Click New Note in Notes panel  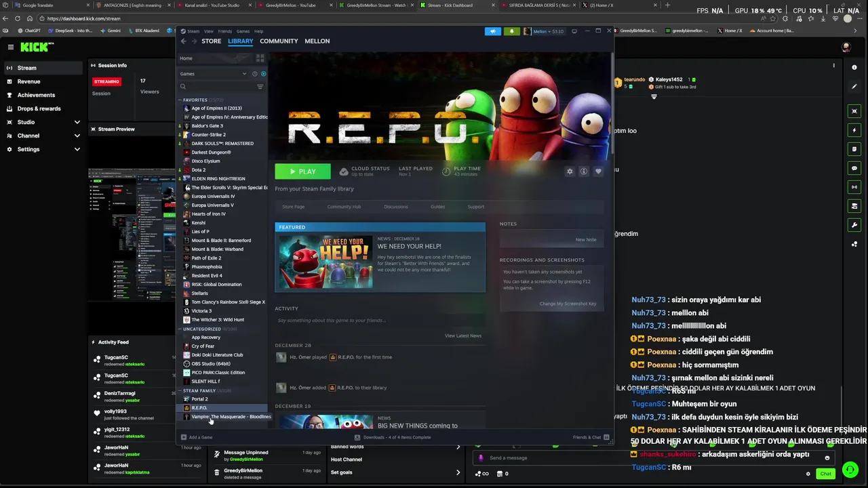586,239
